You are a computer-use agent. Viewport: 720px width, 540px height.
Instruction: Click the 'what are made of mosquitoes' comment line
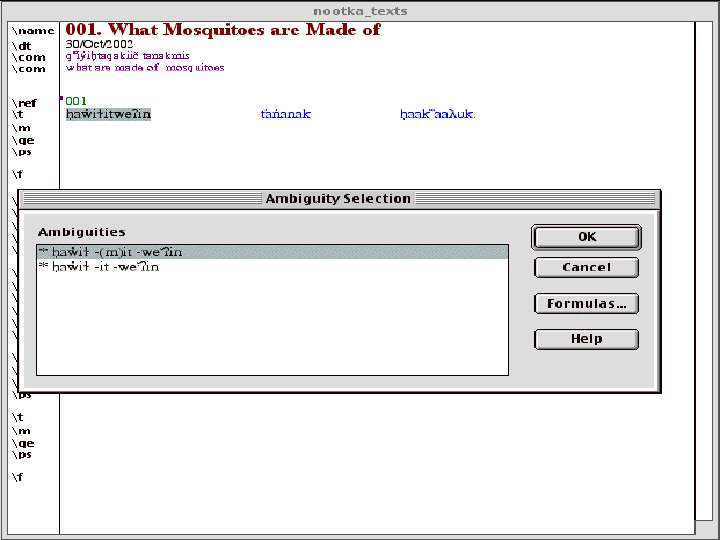pos(145,68)
